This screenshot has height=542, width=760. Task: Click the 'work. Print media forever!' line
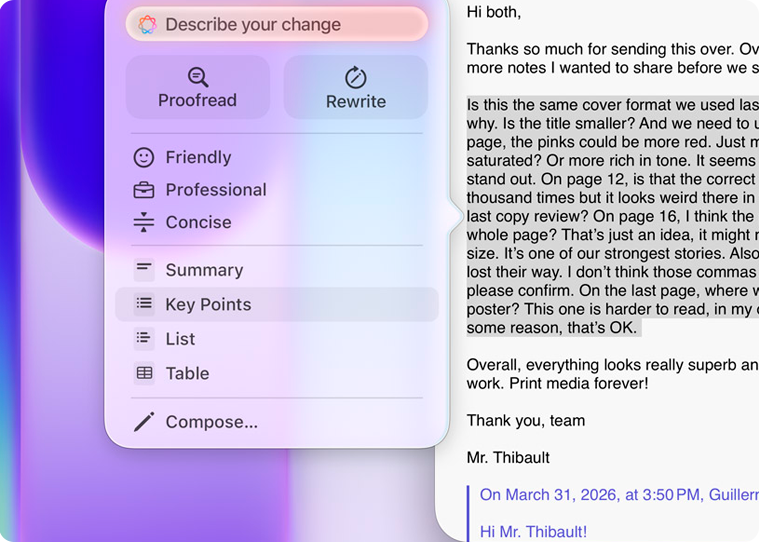tap(557, 383)
